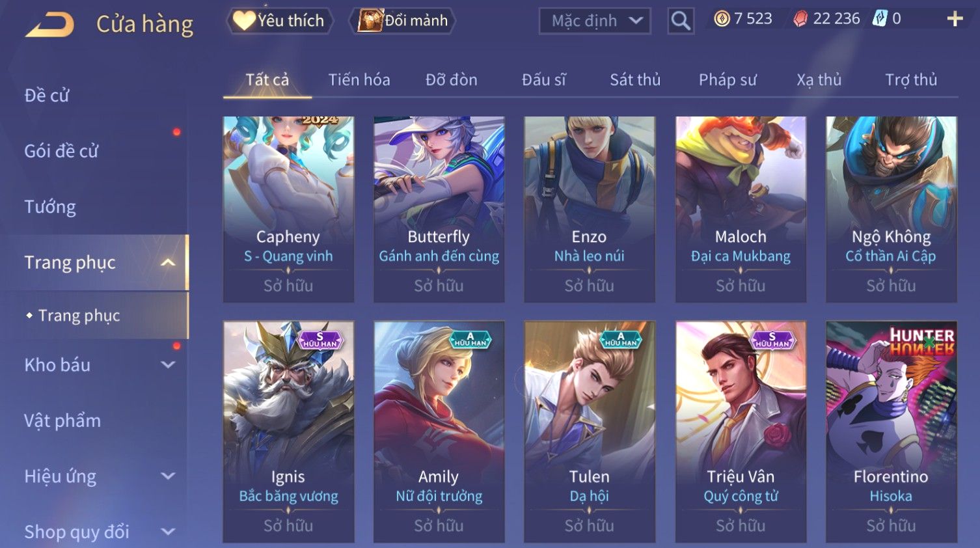The height and width of the screenshot is (548, 980).
Task: Switch to the Pháp sư tab
Action: coord(728,80)
